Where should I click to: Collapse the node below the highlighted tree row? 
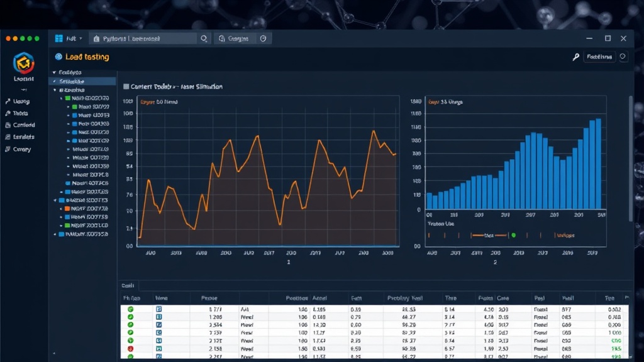tap(55, 90)
